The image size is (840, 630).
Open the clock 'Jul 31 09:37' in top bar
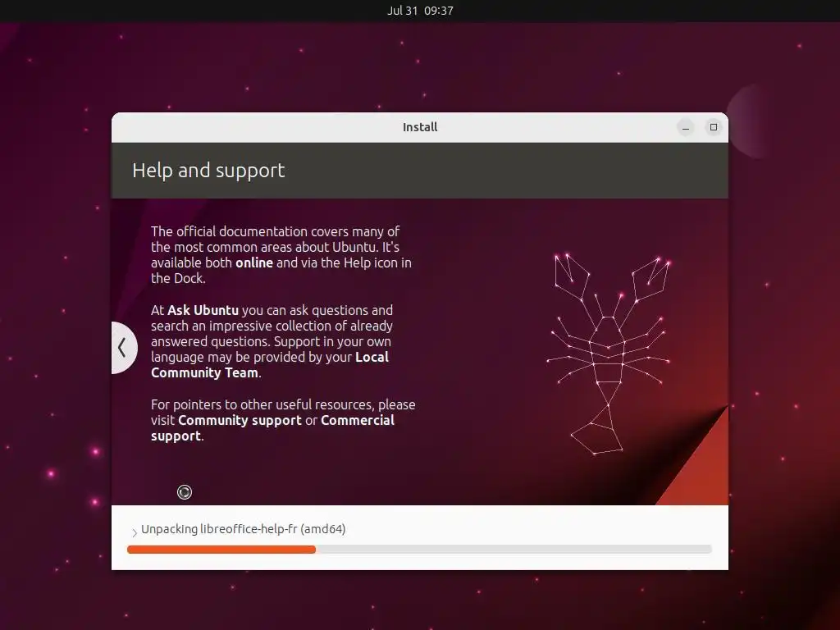(x=420, y=11)
